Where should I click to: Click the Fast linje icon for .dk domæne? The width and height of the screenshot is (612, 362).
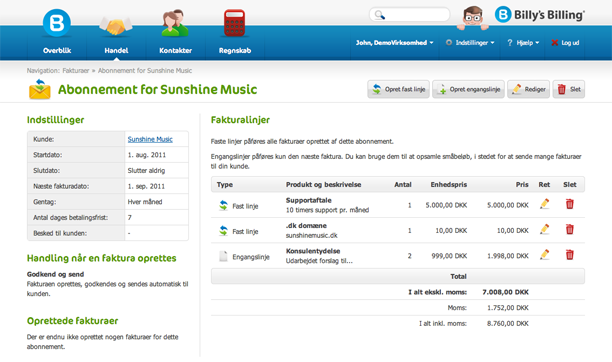coord(223,231)
